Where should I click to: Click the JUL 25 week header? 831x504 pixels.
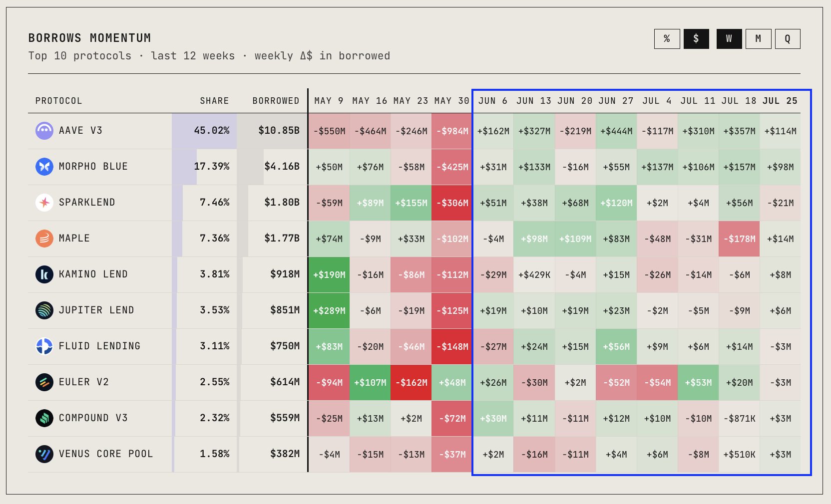pyautogui.click(x=780, y=101)
